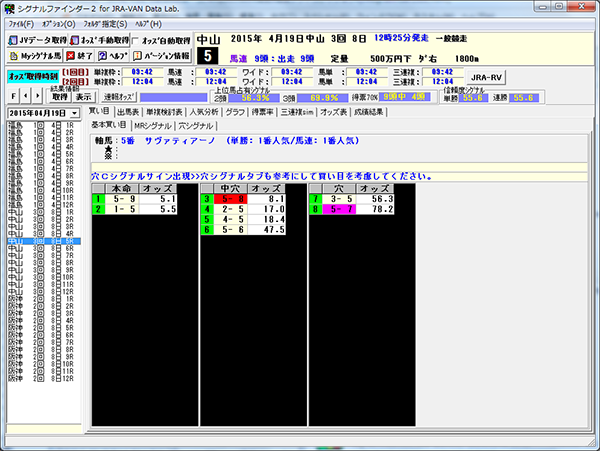Click the 56.3 穴 odds value
This screenshot has height=451, width=600.
click(375, 199)
